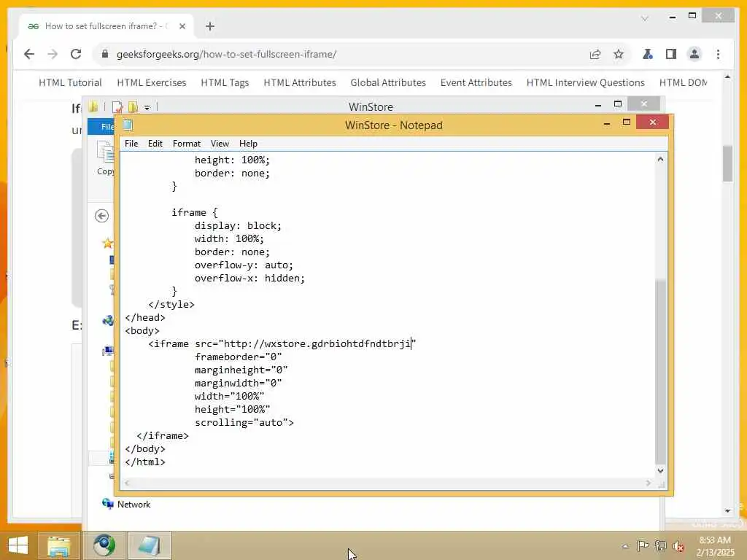747x560 pixels.
Task: Open File tab in WinStore Explorer
Action: tap(101, 127)
